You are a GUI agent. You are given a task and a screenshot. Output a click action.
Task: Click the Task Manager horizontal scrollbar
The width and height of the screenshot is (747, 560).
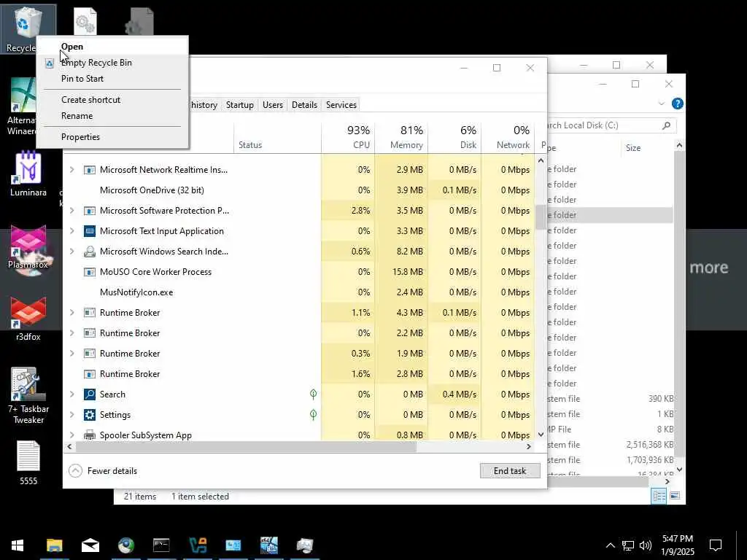[246, 447]
